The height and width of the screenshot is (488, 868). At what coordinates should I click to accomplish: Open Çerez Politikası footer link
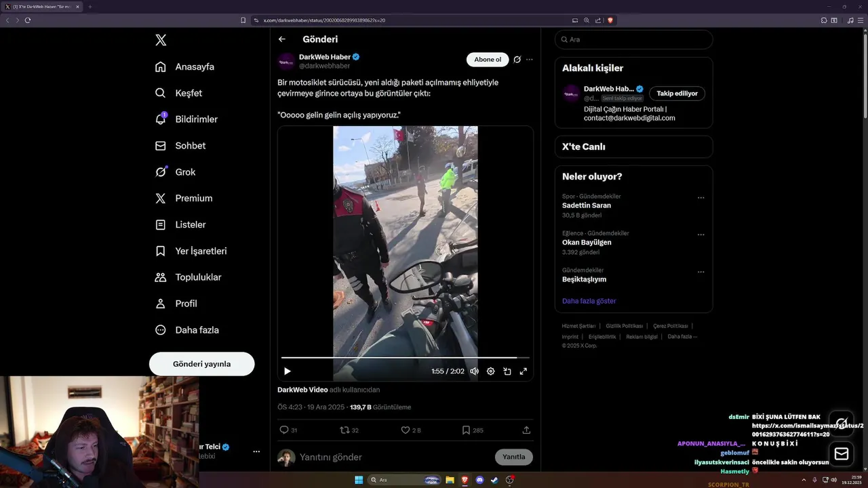coord(671,326)
